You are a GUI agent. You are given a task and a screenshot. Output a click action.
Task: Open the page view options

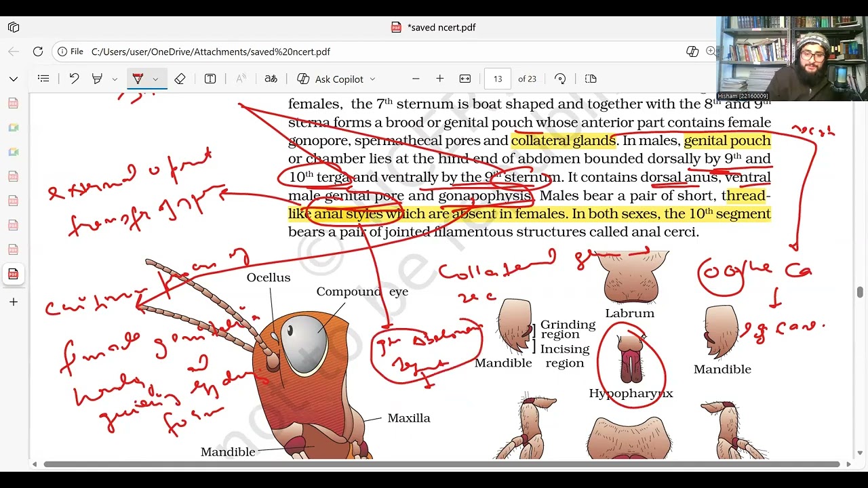(591, 79)
